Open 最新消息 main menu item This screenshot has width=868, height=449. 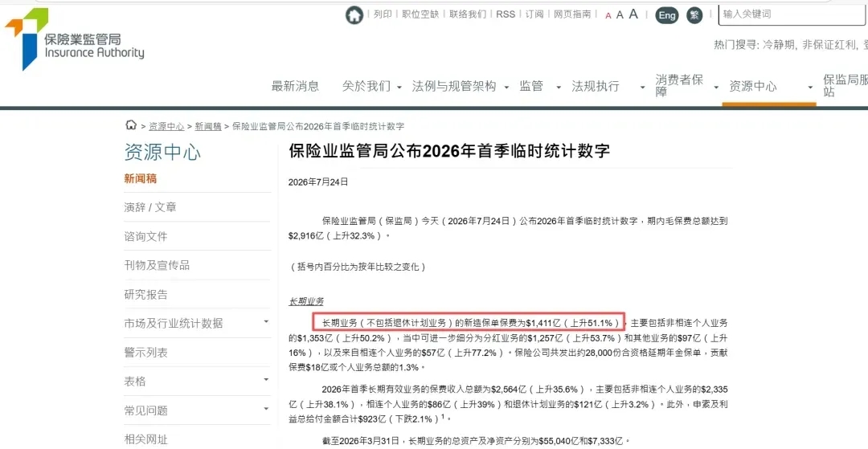coord(295,86)
